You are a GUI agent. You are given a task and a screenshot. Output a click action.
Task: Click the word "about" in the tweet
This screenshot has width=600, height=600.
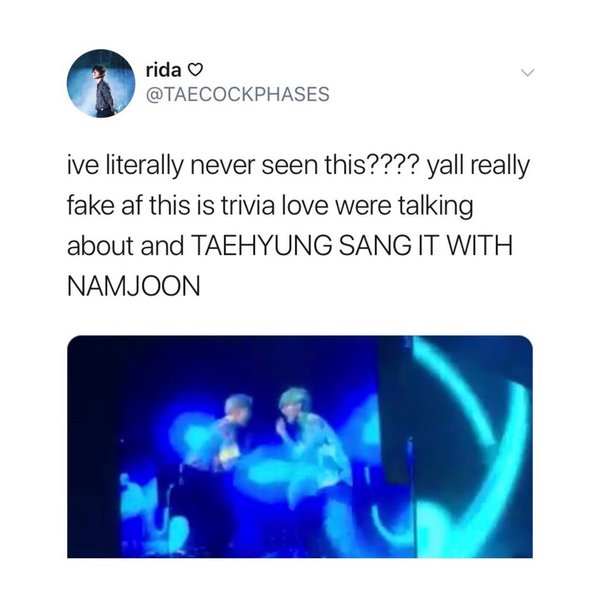101,246
